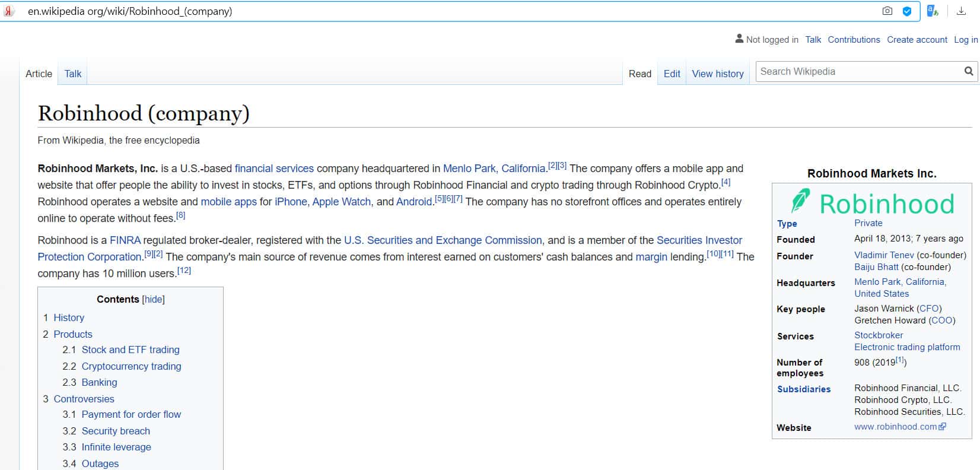Open U.S. Securities and Exchange Commission link
Viewport: 980px width, 470px height.
[x=443, y=240]
